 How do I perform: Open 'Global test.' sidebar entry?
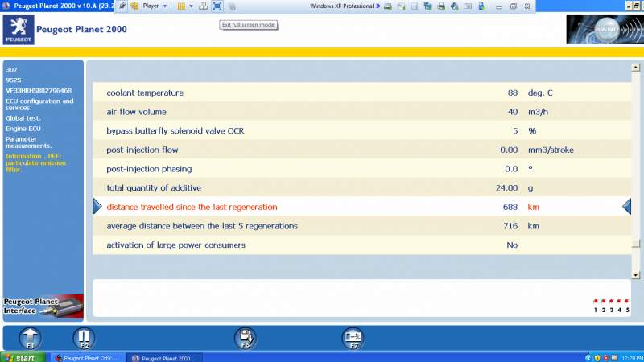[23, 118]
